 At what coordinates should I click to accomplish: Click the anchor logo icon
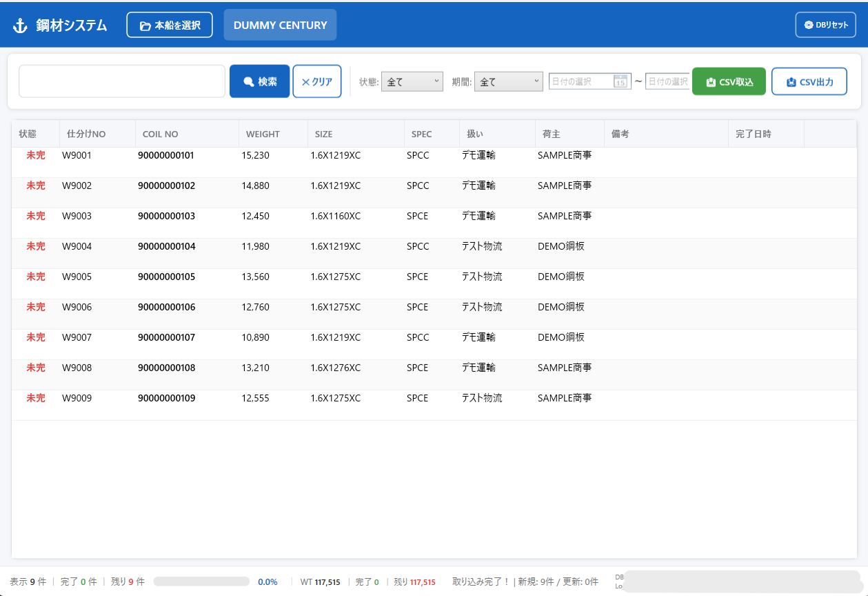click(21, 26)
